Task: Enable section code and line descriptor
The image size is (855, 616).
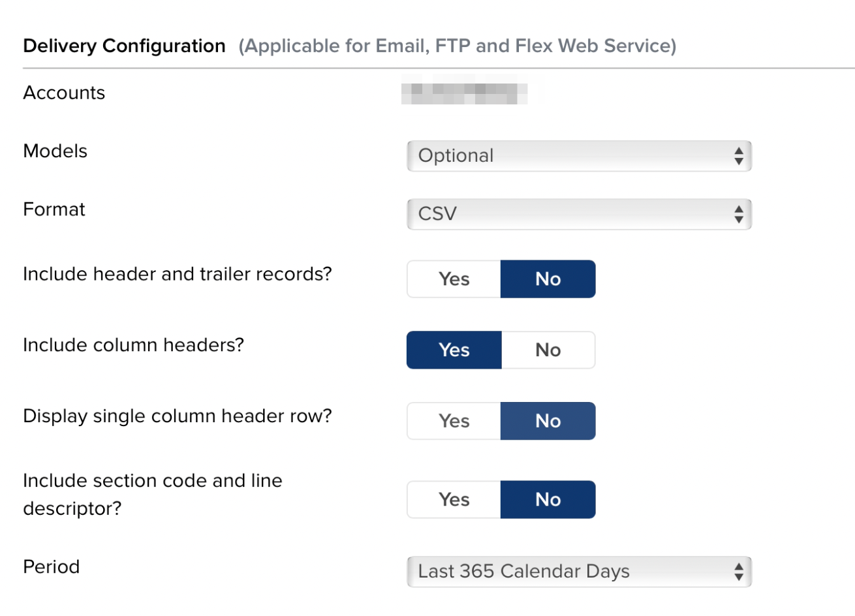Action: tap(453, 499)
